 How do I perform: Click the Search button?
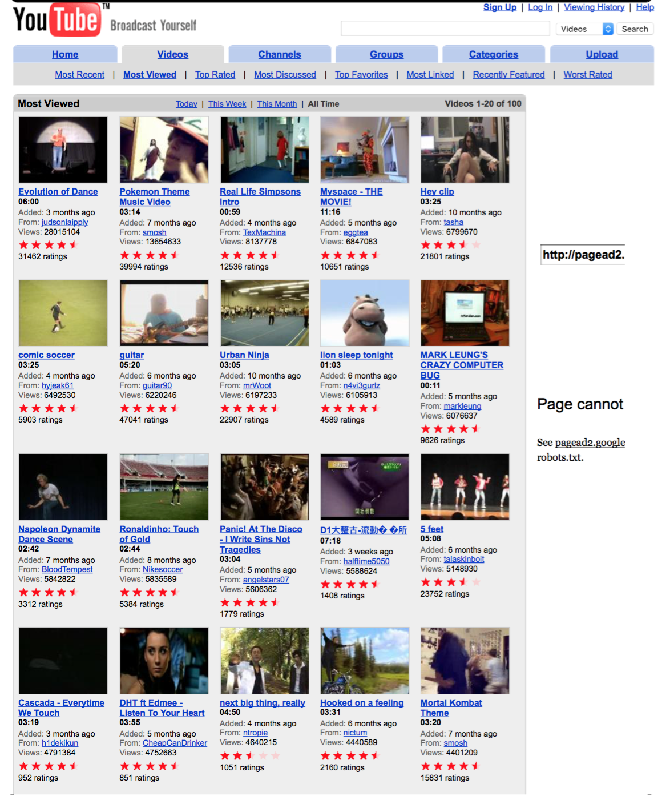point(635,29)
